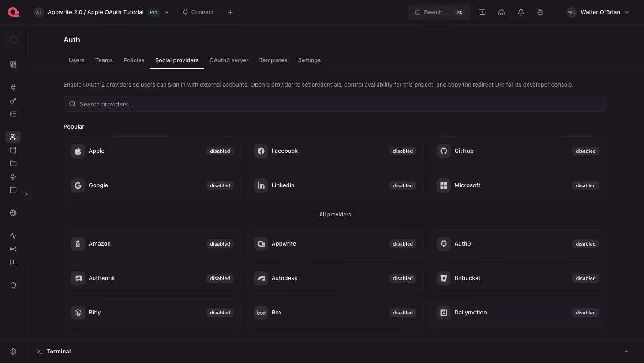Open the folder icon in the left sidebar

pyautogui.click(x=13, y=163)
